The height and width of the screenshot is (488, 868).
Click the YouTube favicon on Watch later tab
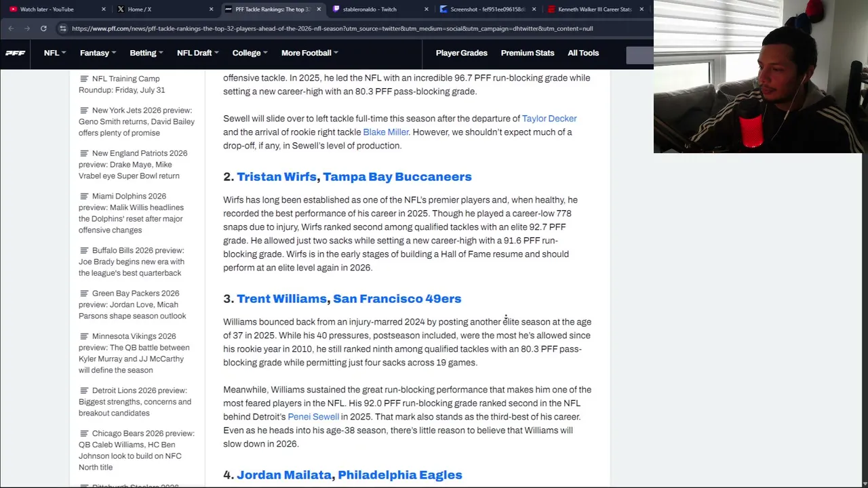(13, 9)
